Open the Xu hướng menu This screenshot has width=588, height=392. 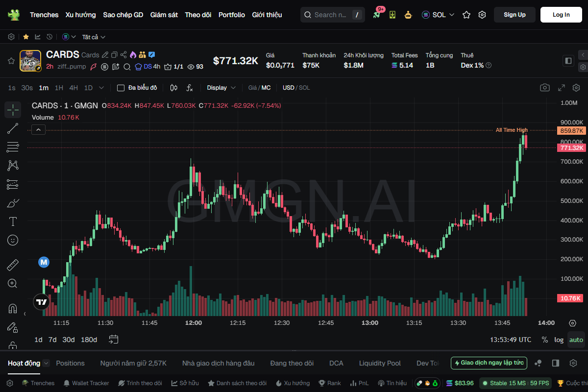click(x=81, y=15)
